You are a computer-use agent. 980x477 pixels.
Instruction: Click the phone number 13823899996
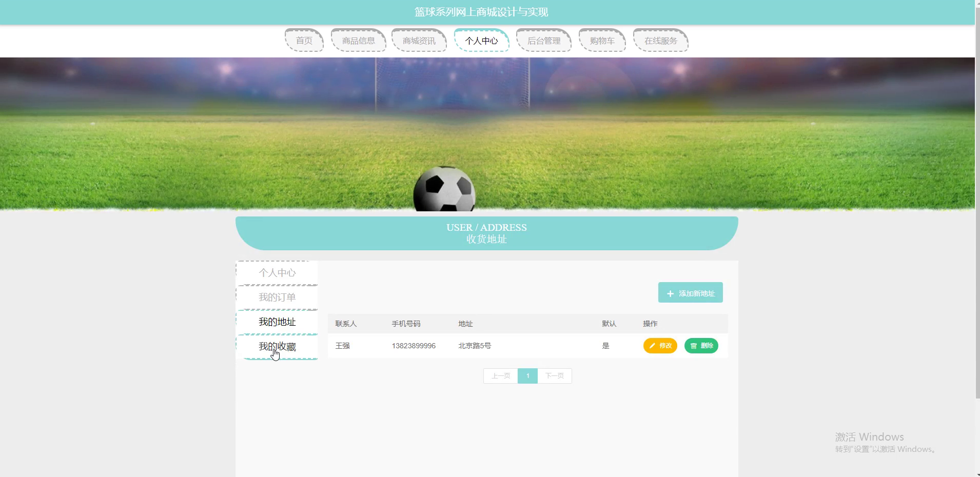point(414,346)
